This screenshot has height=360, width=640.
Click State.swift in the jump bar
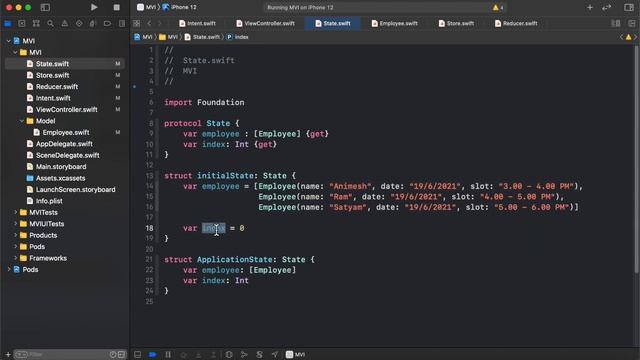tap(202, 37)
